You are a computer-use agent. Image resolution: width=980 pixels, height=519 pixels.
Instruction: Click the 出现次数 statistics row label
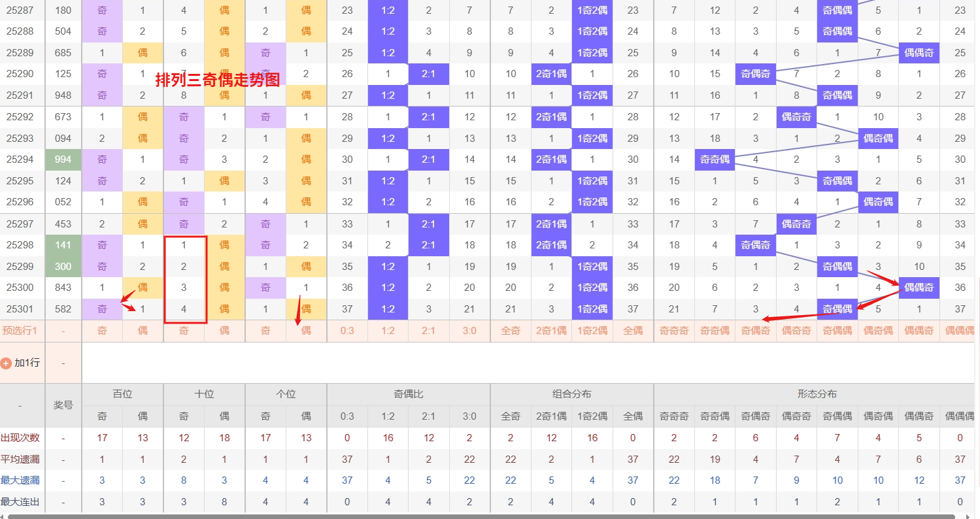(x=20, y=438)
